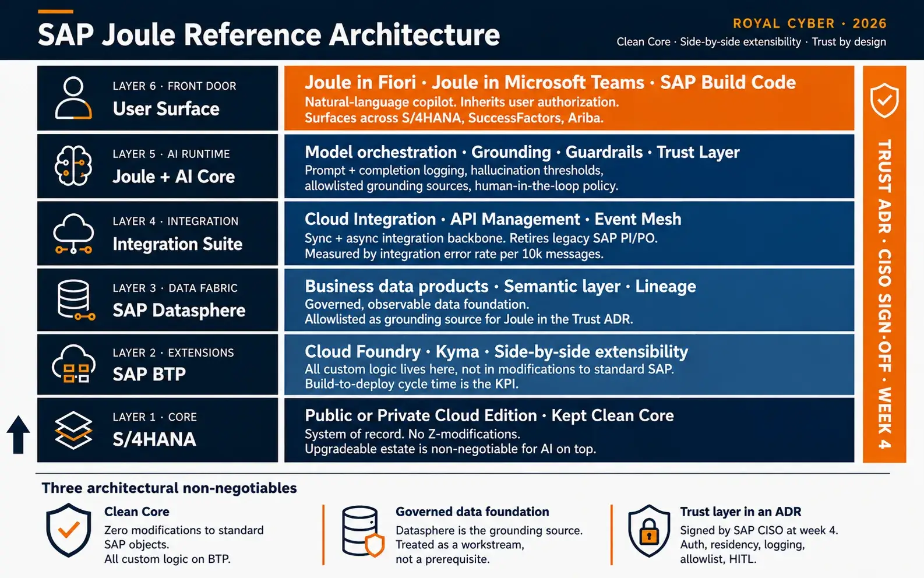
Task: Click the 'Governed data foundation' heading
Action: tap(472, 512)
